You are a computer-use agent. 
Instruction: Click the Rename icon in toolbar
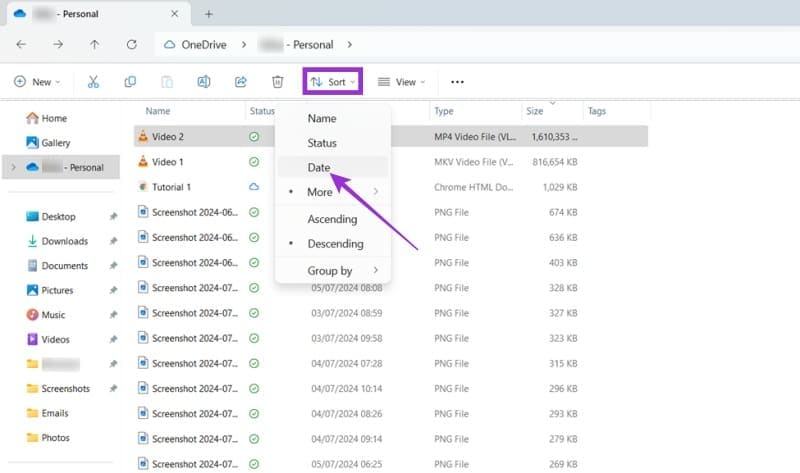[204, 82]
